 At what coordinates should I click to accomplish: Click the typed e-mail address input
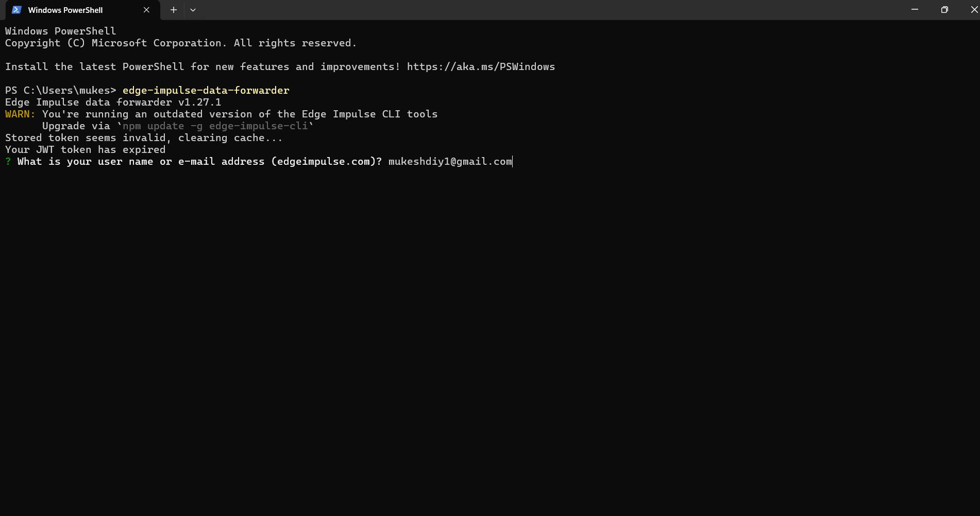pos(450,162)
